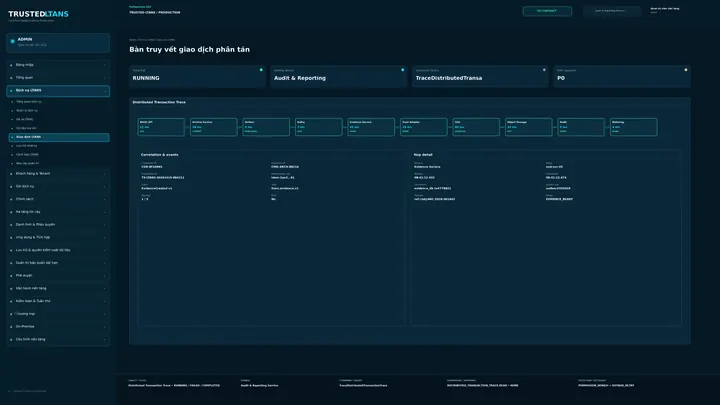The width and height of the screenshot is (720, 405).
Task: Expand the Hạ tầng tin cậy chevron
Action: pos(105,212)
